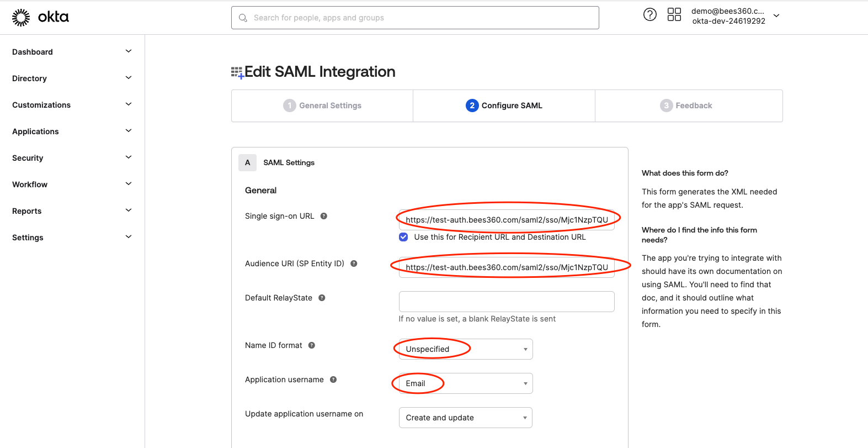Click the Name ID format help icon
Screen dimensions: 868x448
312,345
